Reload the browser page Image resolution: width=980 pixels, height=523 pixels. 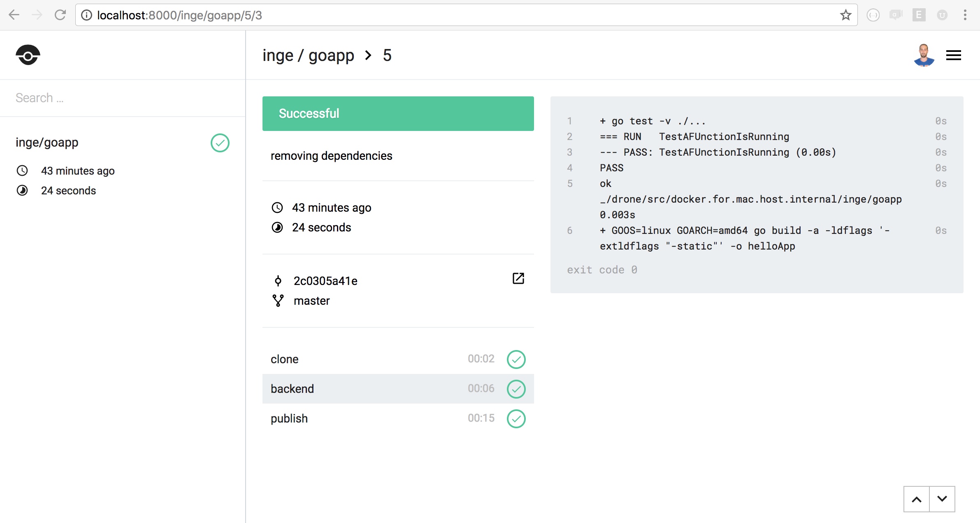coord(60,15)
